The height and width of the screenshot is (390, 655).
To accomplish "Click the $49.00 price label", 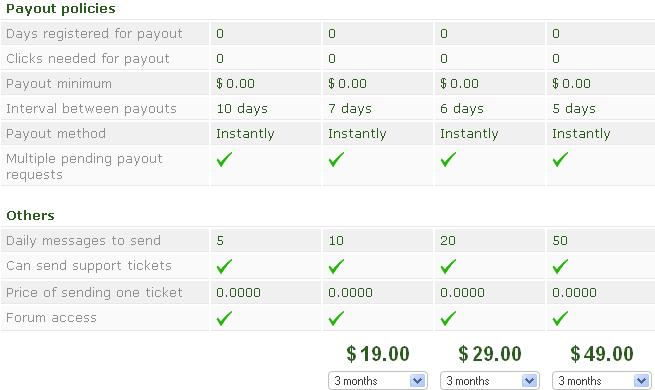I will pyautogui.click(x=602, y=354).
